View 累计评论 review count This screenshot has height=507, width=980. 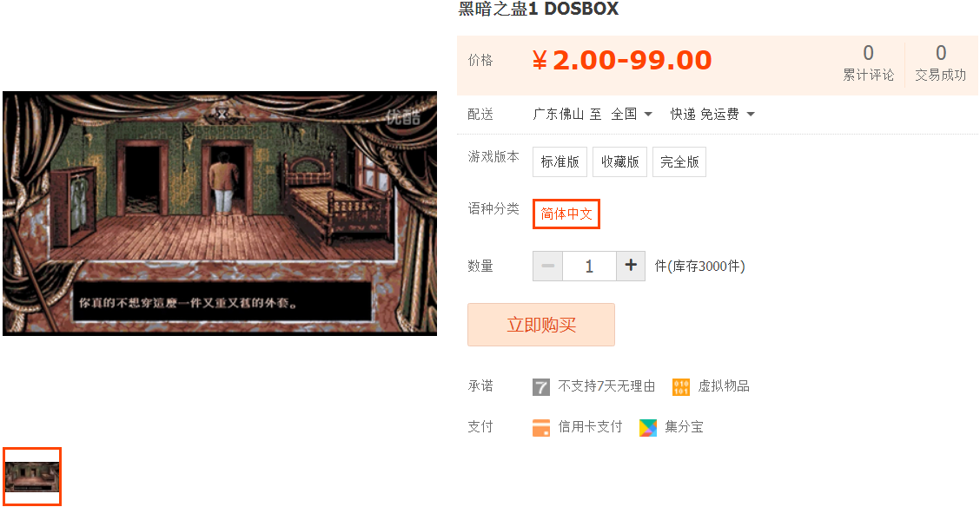868,63
